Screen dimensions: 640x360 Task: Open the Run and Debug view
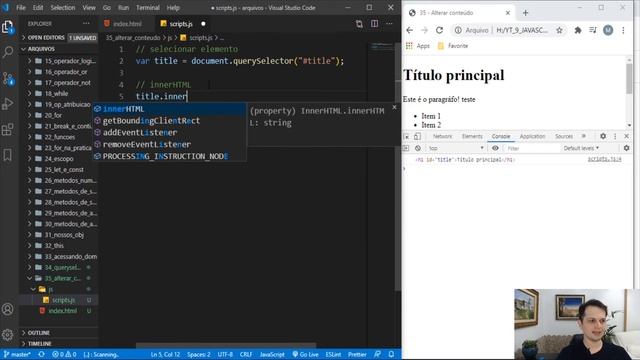pyautogui.click(x=8, y=104)
